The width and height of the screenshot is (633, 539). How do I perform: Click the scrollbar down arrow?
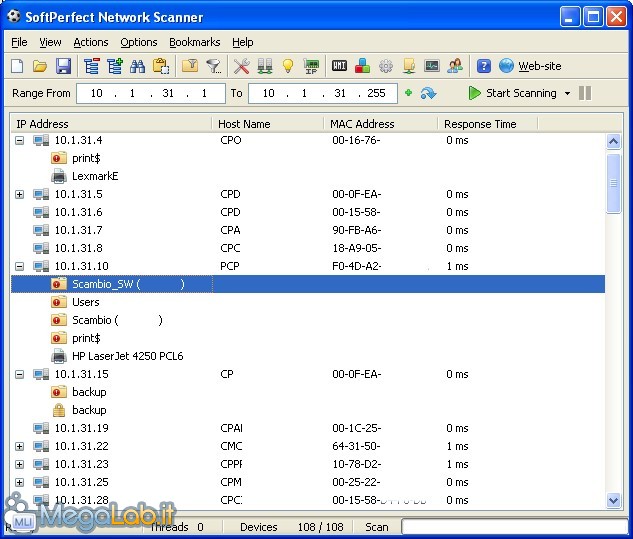click(x=613, y=501)
